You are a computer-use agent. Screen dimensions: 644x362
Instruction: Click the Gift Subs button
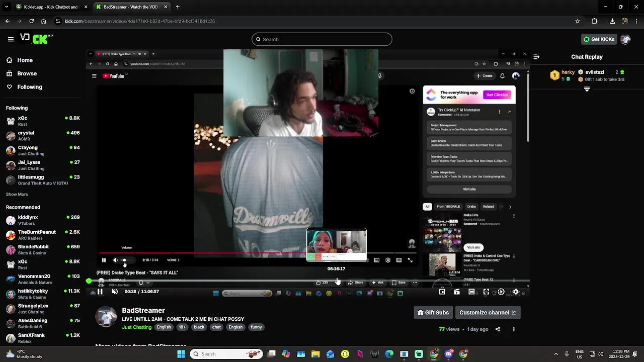[x=433, y=313]
